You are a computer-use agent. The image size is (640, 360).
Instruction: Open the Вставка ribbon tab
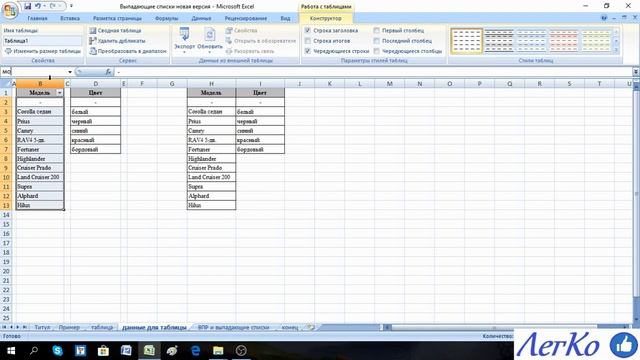click(70, 18)
